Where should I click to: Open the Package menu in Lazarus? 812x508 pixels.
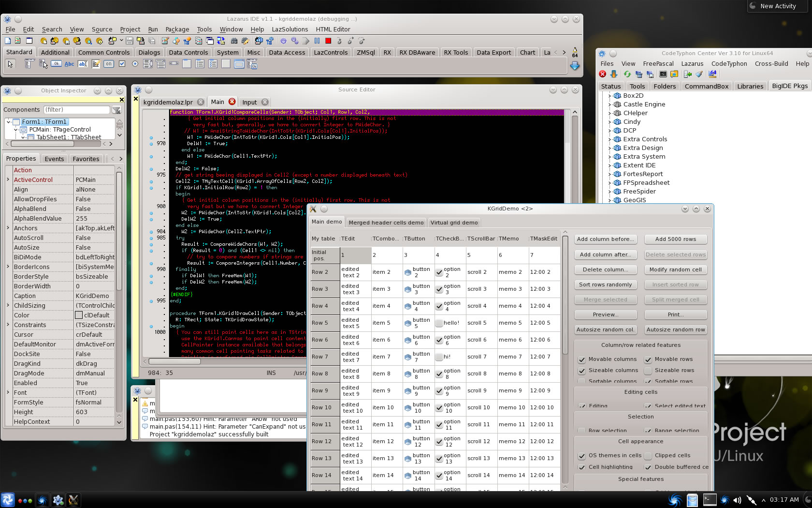(x=177, y=30)
